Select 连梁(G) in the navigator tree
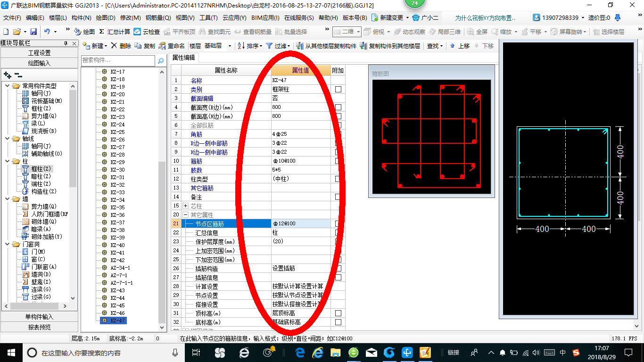 [x=36, y=289]
